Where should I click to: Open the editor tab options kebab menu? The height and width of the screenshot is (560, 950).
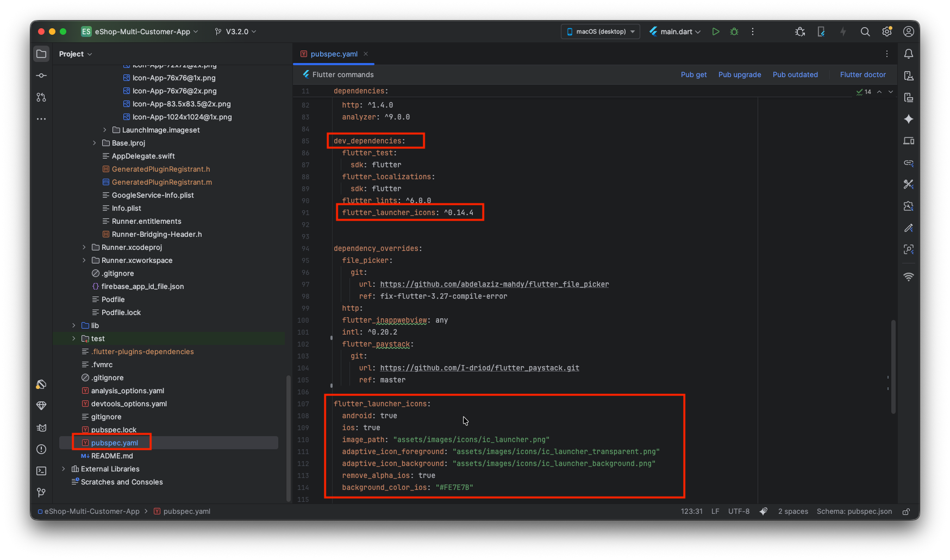click(887, 54)
